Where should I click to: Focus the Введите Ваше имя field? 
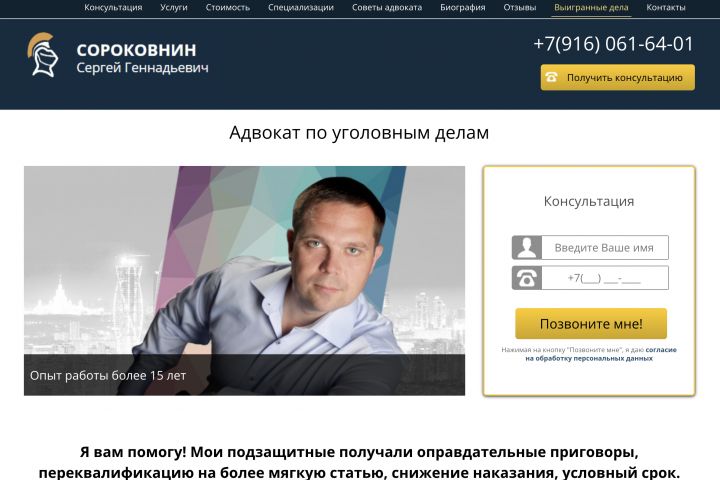coord(605,248)
